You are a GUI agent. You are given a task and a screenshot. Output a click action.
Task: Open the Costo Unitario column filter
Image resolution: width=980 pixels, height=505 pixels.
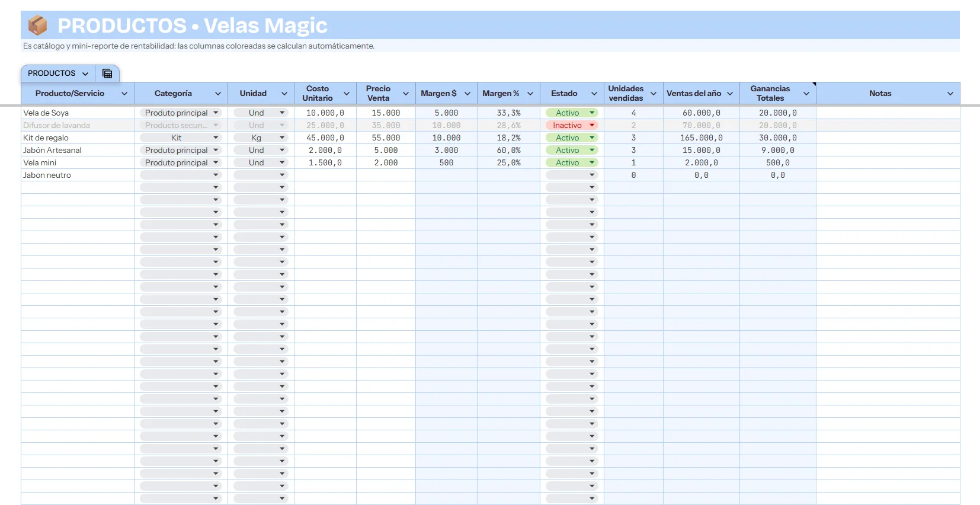click(x=347, y=94)
